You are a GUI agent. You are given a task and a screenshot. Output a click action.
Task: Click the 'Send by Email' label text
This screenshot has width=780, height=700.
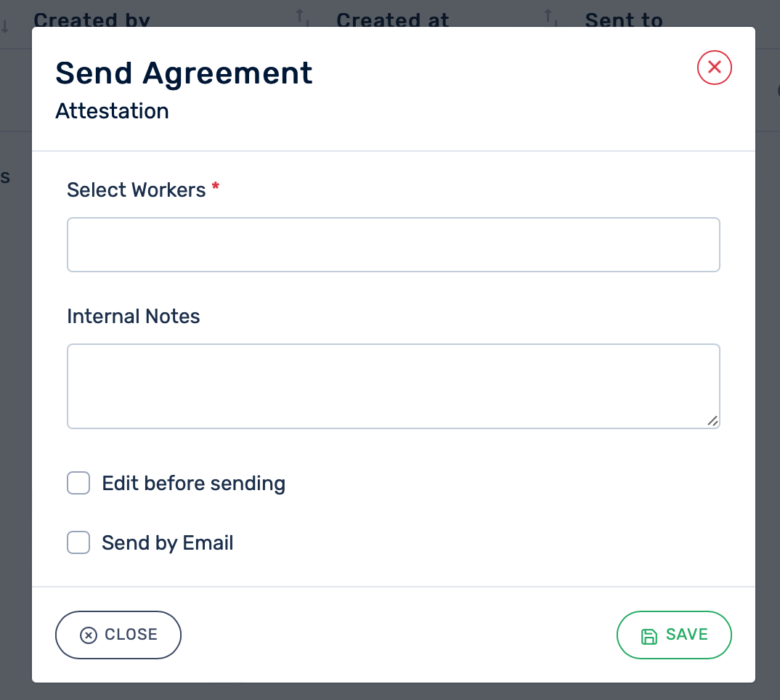[167, 543]
